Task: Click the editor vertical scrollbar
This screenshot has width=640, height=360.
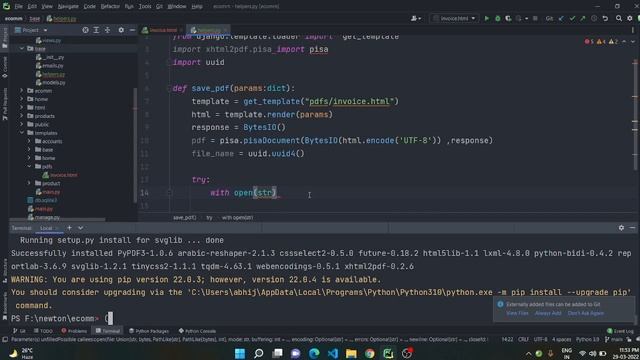Action: pyautogui.click(x=635, y=114)
